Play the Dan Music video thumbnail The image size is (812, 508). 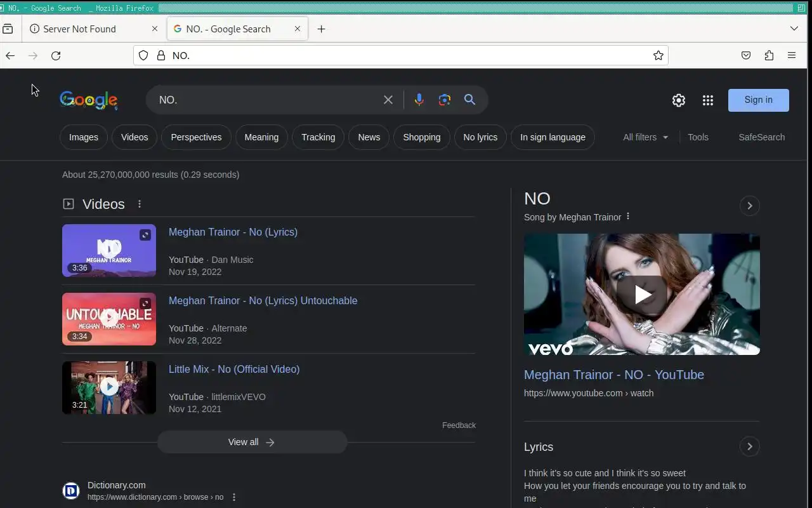point(109,250)
